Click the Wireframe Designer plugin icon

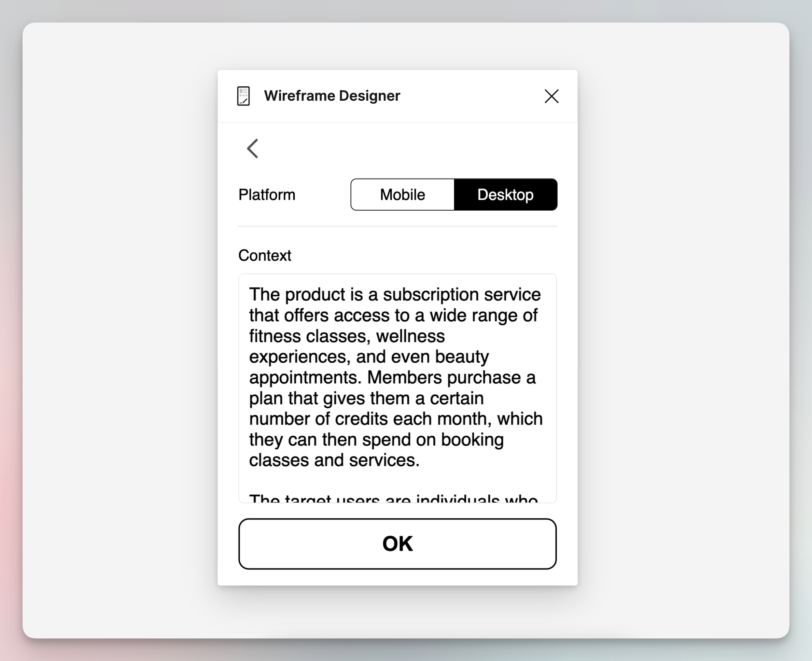click(244, 96)
